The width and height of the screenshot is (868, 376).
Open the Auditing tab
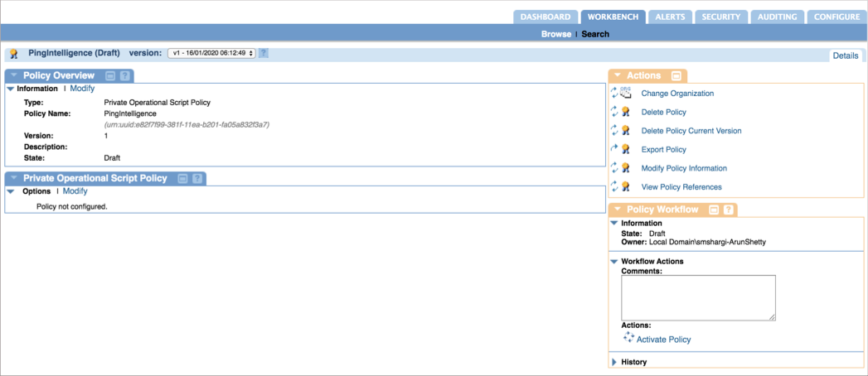point(777,17)
